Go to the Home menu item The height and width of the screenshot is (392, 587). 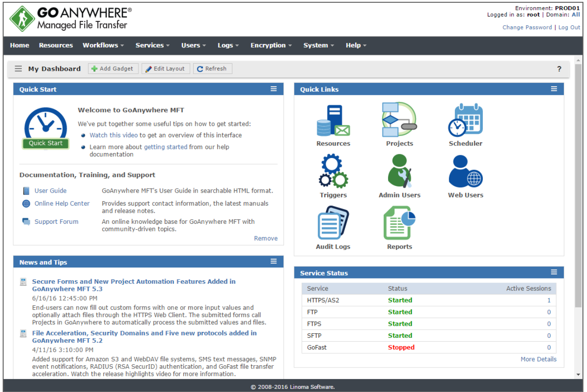[19, 45]
